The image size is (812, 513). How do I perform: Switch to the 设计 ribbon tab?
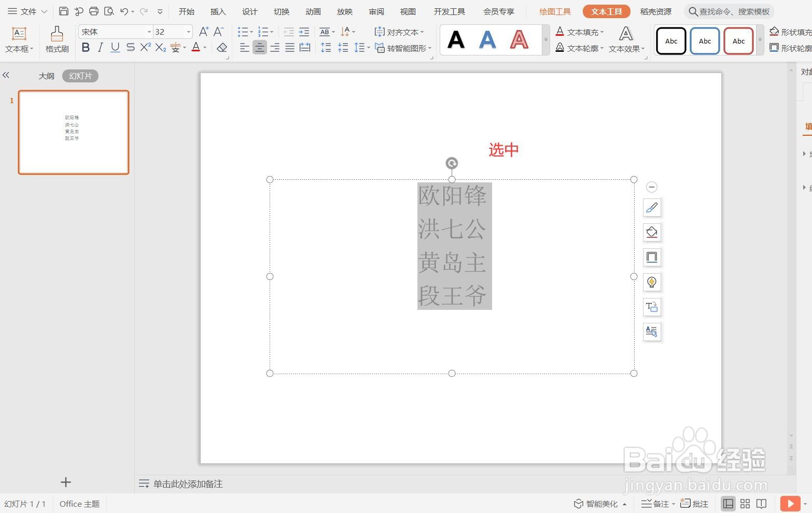click(x=250, y=11)
